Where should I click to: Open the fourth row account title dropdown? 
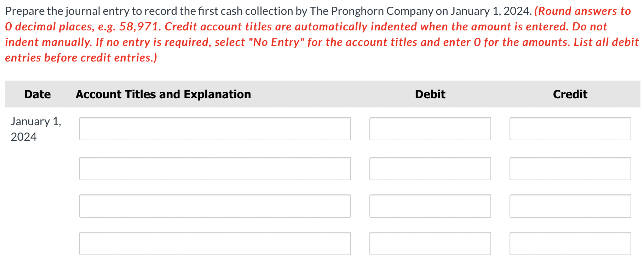215,243
